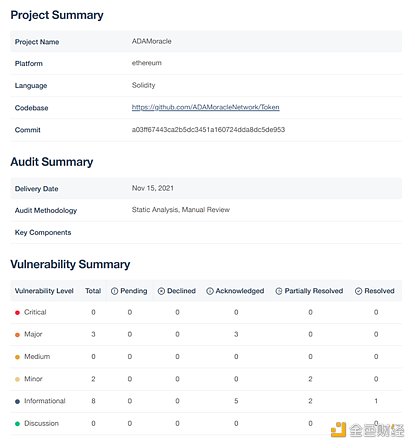Click Informational row Acknowledged value 5

click(x=236, y=401)
